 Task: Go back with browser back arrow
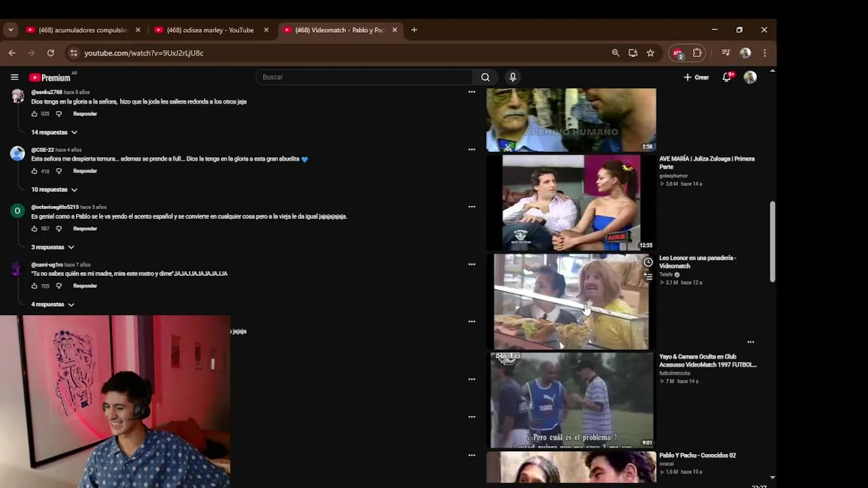12,53
